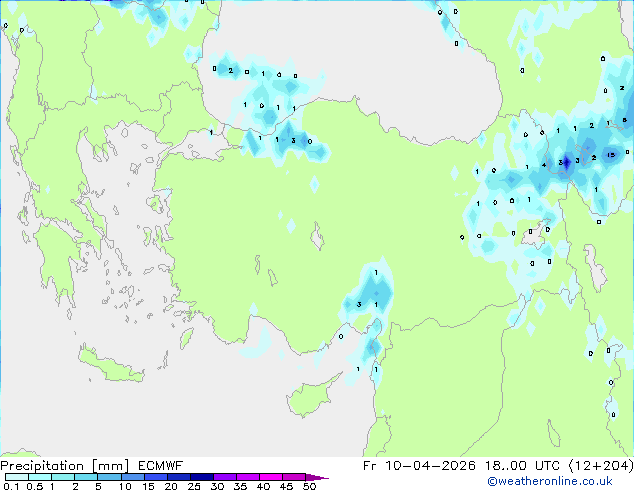
Task: Click the '30' legend scale label
Action: 217,486
